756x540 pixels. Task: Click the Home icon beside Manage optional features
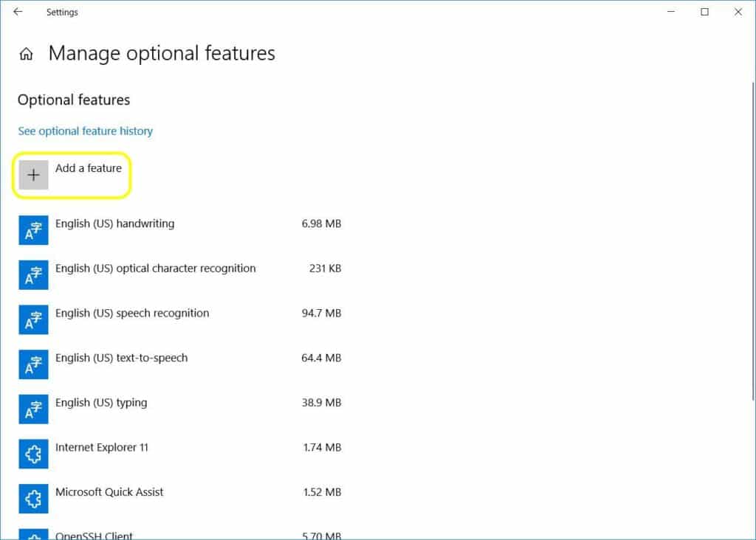[26, 53]
